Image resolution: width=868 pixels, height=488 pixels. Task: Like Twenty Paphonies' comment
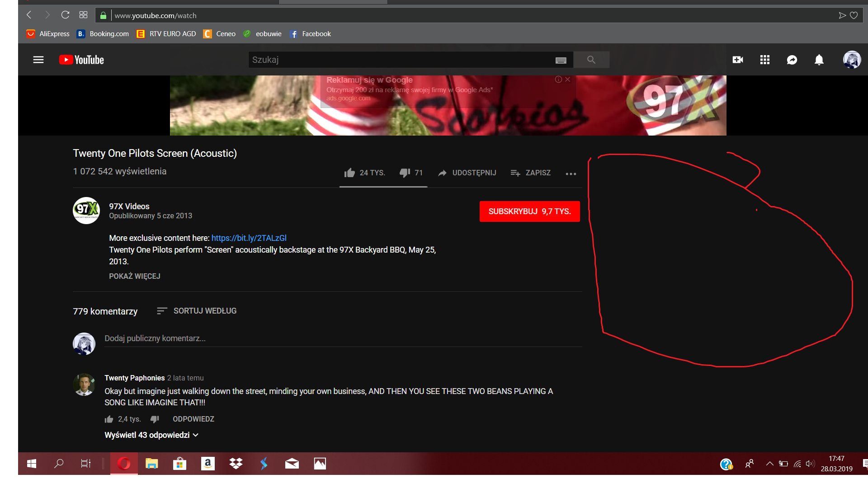pyautogui.click(x=109, y=419)
